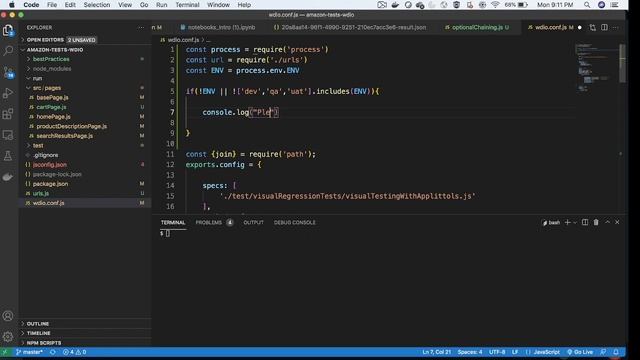Viewport: 640px width, 360px height.
Task: Click Go Live in status bar
Action: pos(580,352)
